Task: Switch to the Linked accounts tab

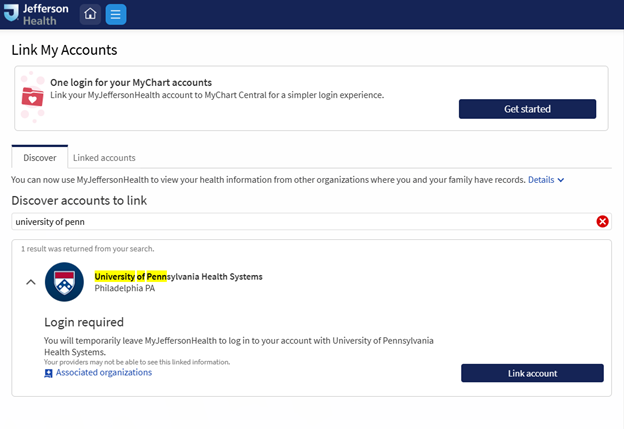Action: (104, 158)
